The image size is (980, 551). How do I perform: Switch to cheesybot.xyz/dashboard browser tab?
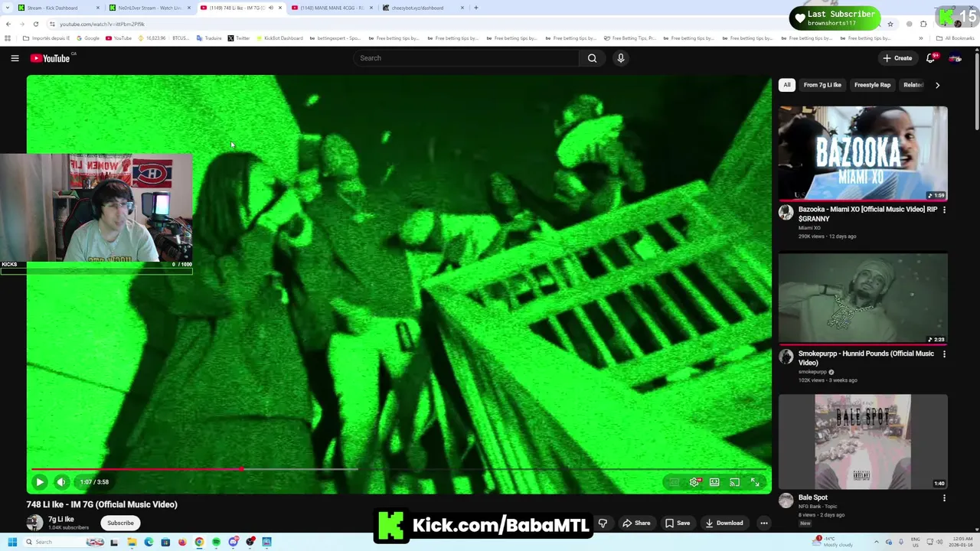tap(423, 8)
